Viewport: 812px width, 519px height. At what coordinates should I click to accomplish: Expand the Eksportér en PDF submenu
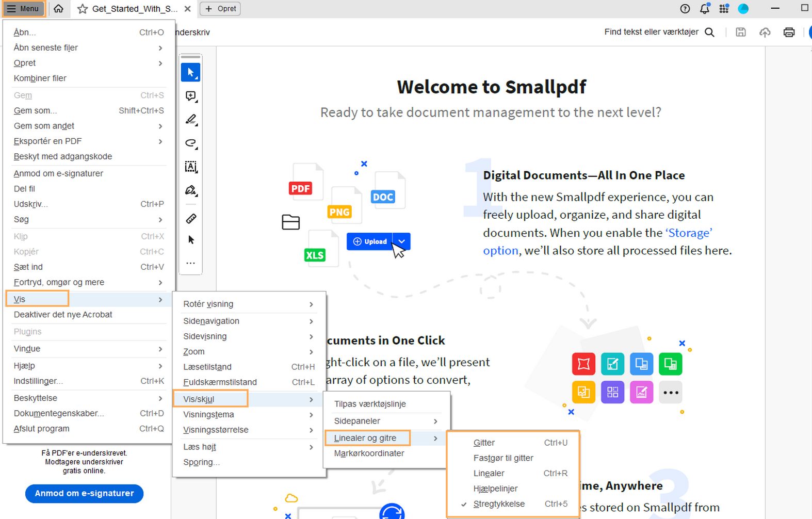88,141
